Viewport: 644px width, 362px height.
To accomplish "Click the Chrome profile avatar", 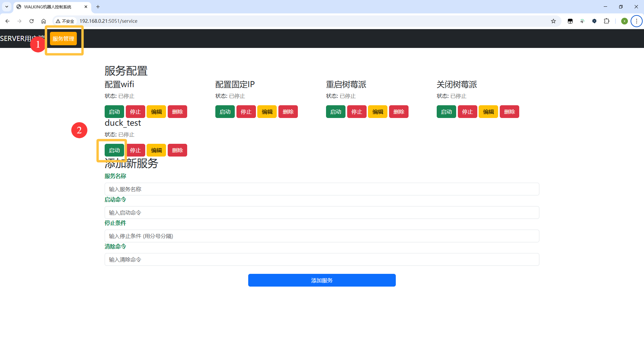I will (624, 21).
